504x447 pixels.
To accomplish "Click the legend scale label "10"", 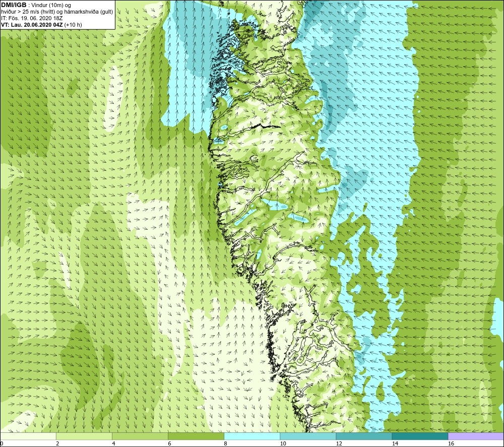I will (283, 444).
